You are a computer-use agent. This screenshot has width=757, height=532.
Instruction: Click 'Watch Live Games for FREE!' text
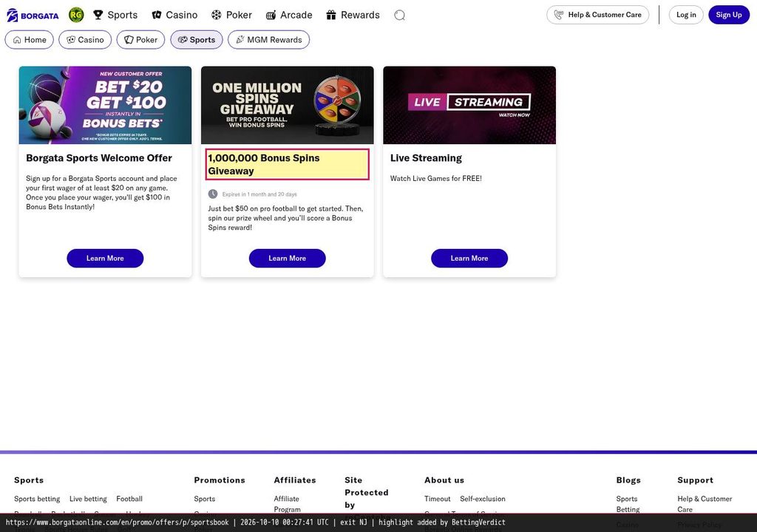point(436,178)
